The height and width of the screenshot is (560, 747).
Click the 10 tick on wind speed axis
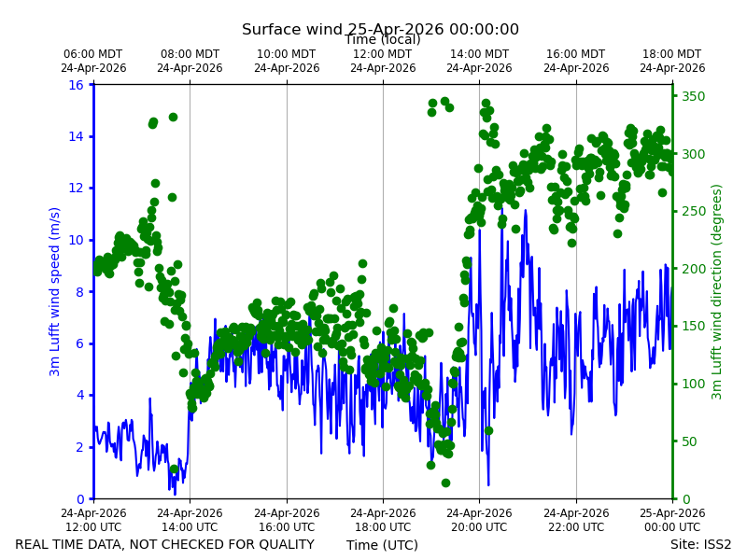coord(76,240)
